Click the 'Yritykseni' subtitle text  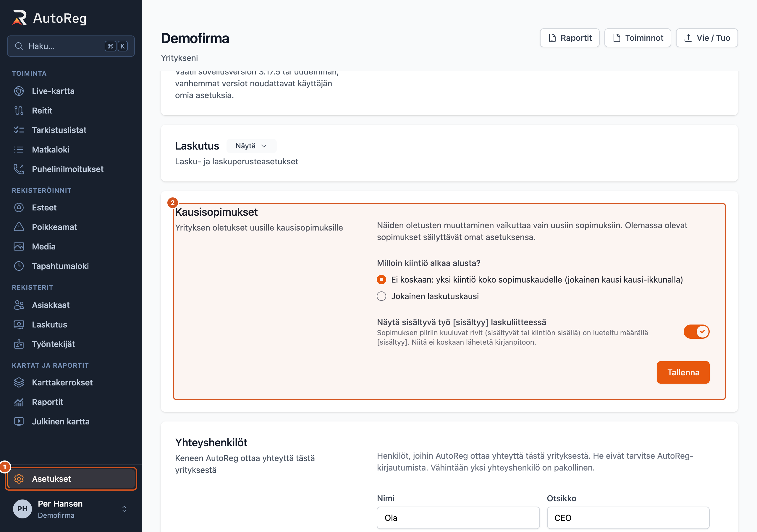[x=179, y=58]
